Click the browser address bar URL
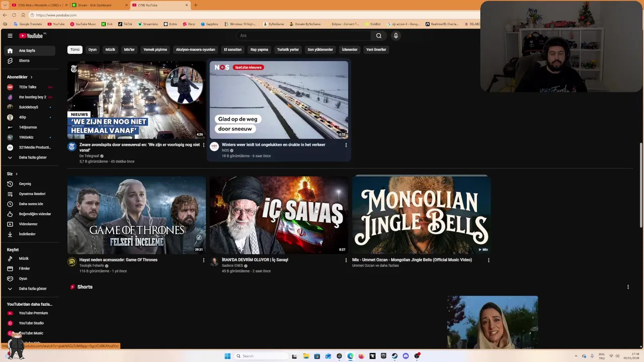The image size is (644, 362). (x=56, y=15)
